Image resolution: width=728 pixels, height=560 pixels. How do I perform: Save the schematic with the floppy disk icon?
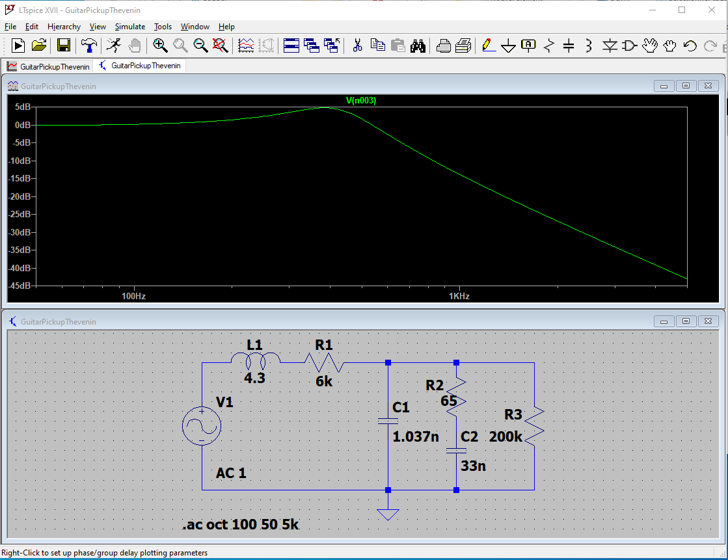(64, 46)
